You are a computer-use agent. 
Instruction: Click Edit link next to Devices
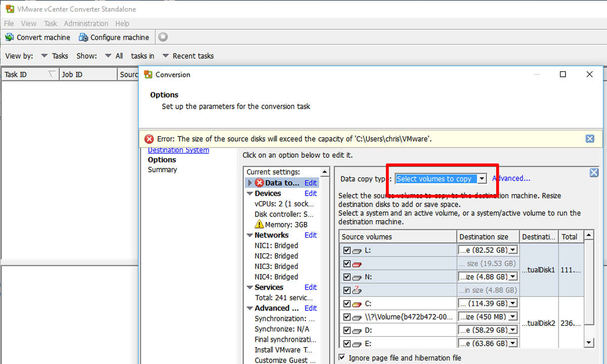[311, 193]
